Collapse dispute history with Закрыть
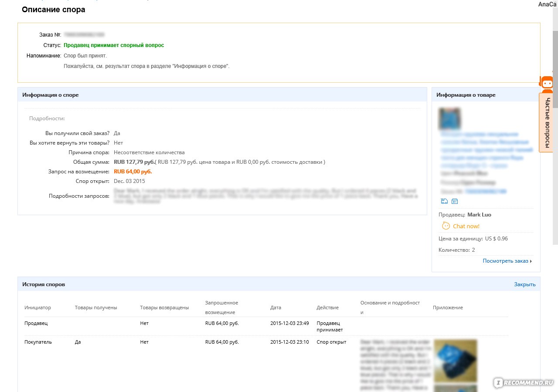 click(x=524, y=284)
